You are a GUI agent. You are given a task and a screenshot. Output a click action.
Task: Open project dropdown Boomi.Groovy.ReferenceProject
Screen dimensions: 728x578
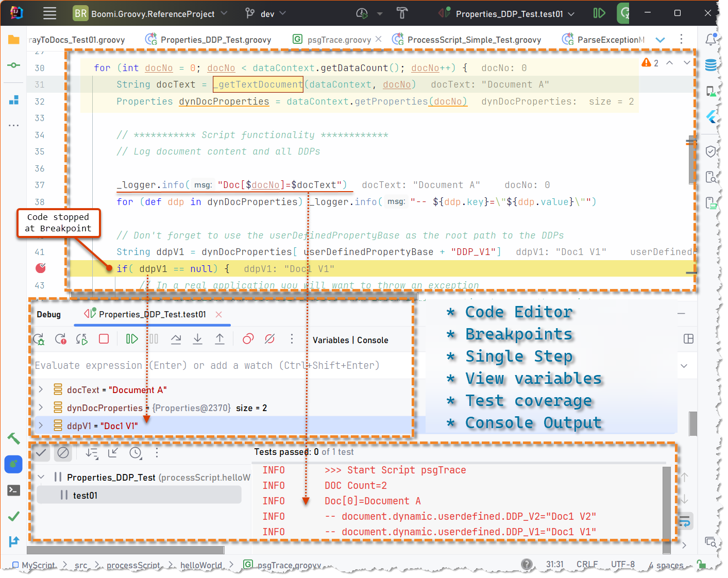point(150,13)
